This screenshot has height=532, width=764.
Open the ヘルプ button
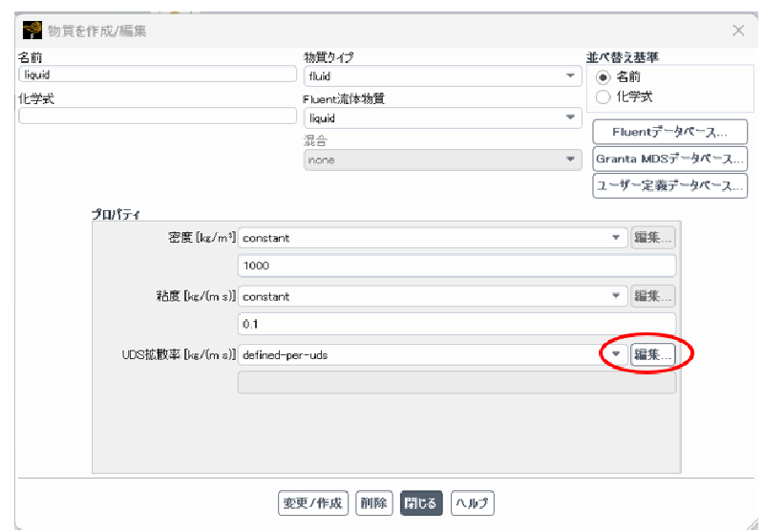tap(472, 502)
